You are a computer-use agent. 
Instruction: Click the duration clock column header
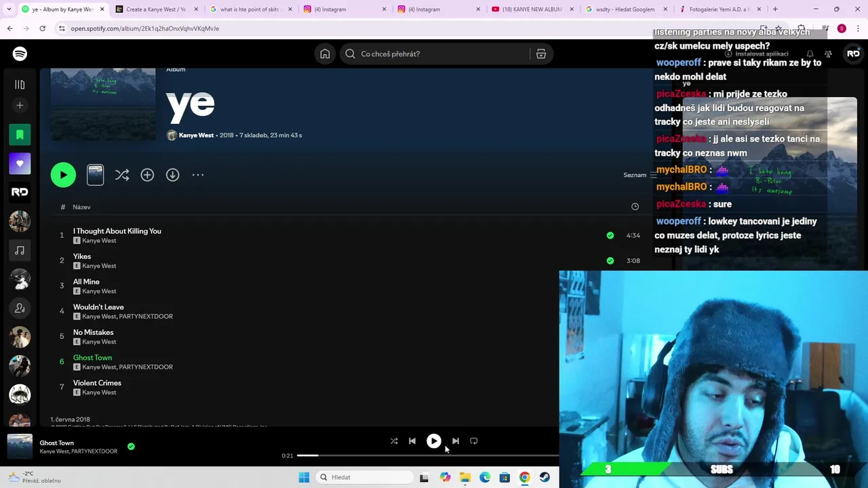point(635,207)
